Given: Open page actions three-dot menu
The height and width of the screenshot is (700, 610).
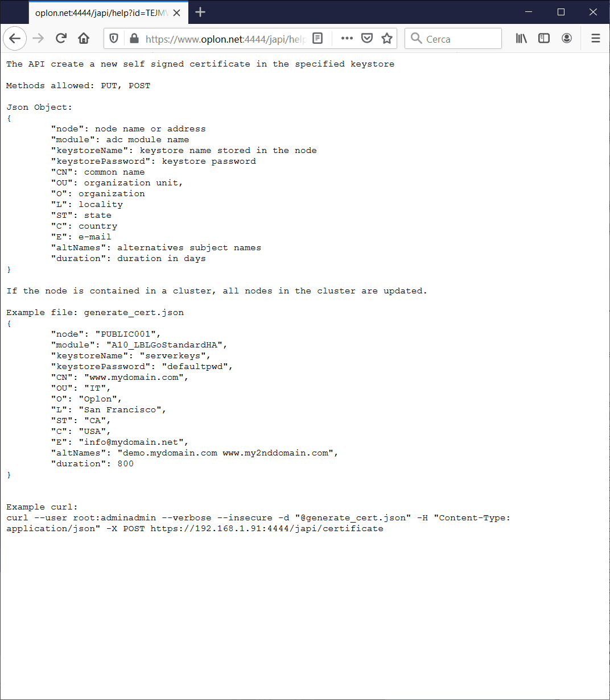Looking at the screenshot, I should (x=347, y=38).
